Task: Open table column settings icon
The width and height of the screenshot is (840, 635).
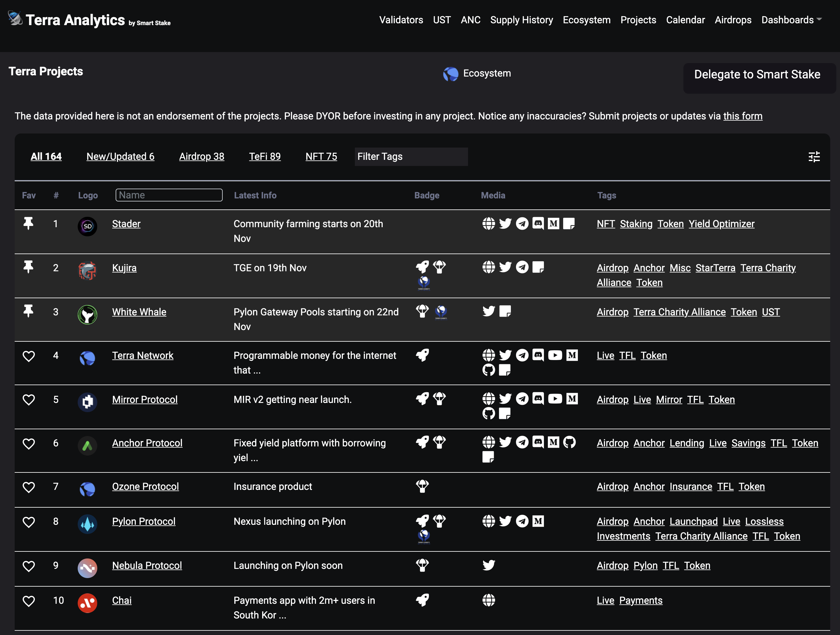Action: tap(814, 156)
